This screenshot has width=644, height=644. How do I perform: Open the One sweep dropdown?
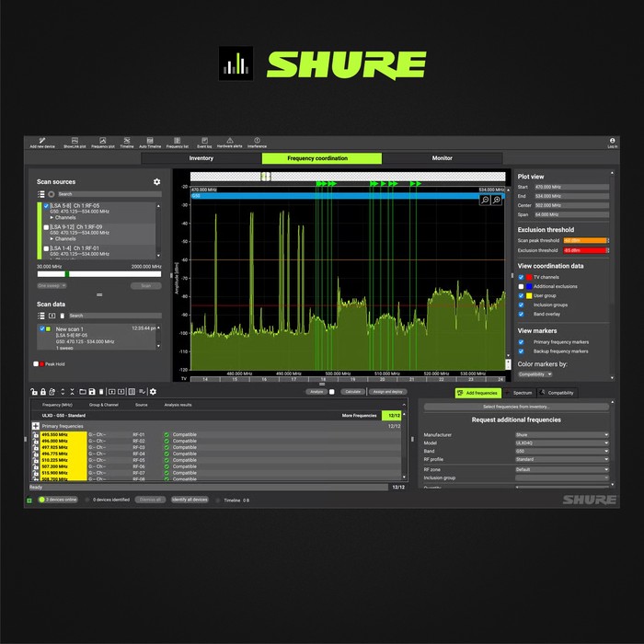(x=52, y=285)
